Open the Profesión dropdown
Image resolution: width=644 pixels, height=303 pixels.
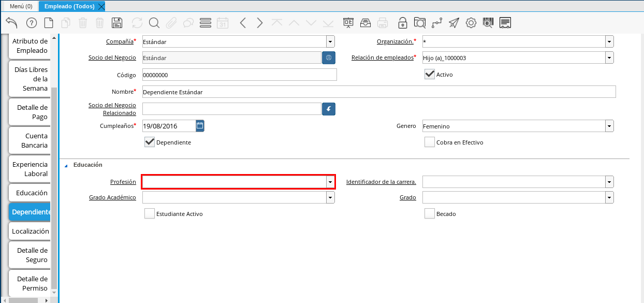[x=330, y=182]
